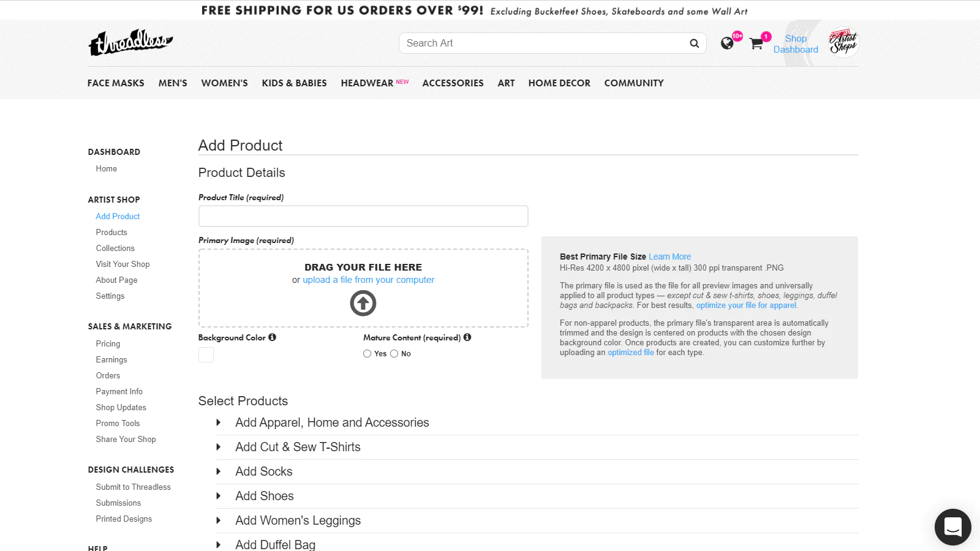Open the ACCESSORIES menu

(453, 83)
